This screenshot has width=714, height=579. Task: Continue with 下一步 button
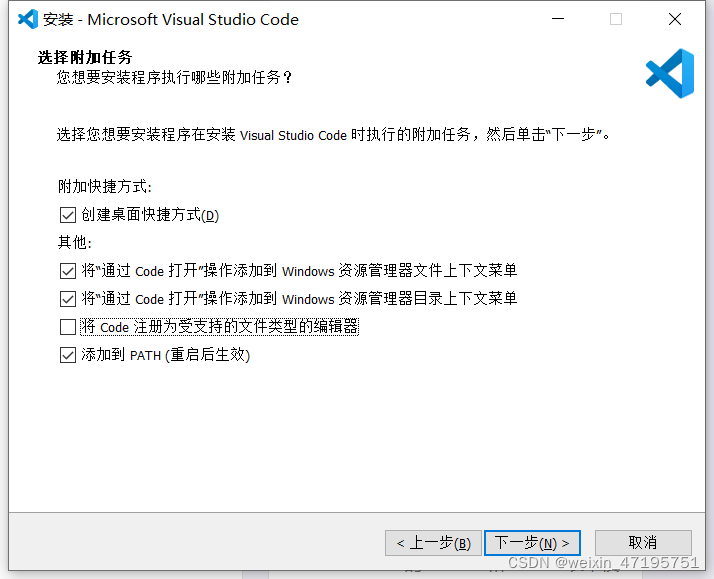coord(532,543)
